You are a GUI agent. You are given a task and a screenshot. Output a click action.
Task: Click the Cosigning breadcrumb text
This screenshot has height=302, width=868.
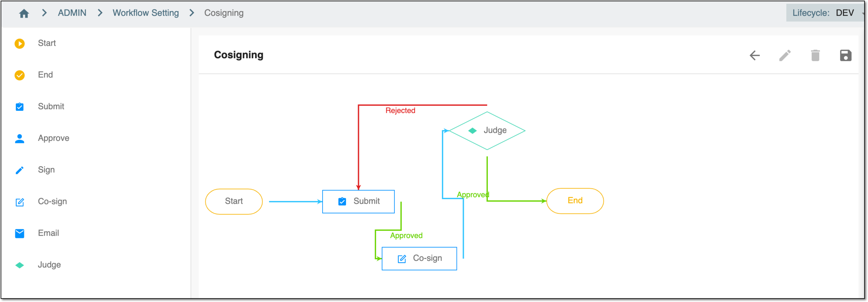point(224,13)
